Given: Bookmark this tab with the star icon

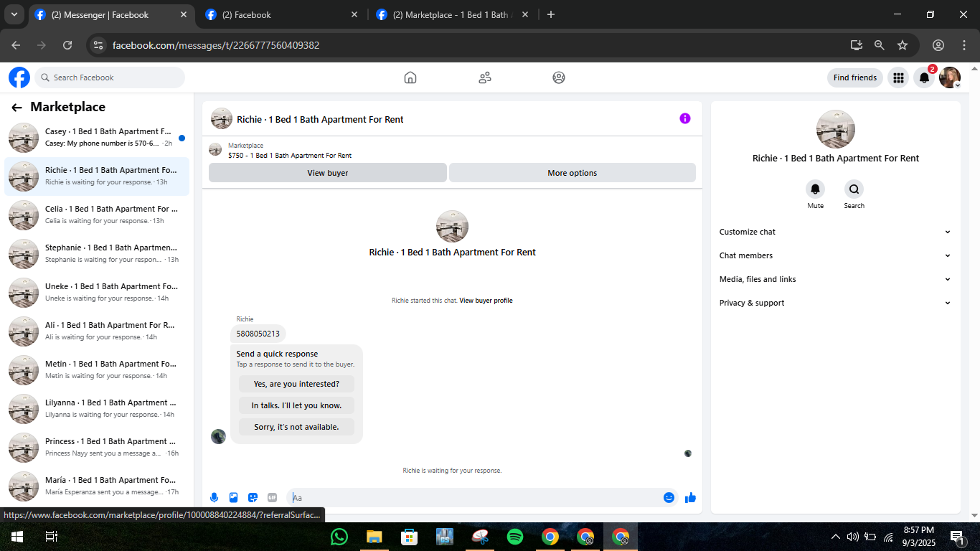Looking at the screenshot, I should click(903, 45).
